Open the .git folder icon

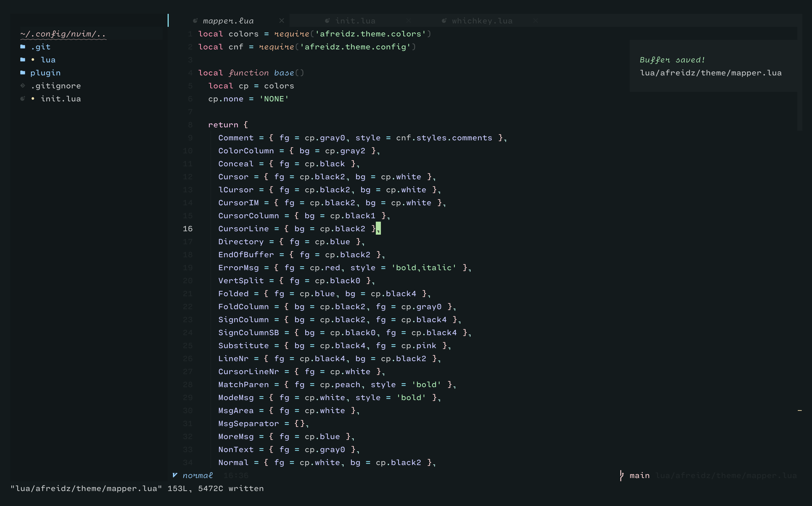[23, 47]
